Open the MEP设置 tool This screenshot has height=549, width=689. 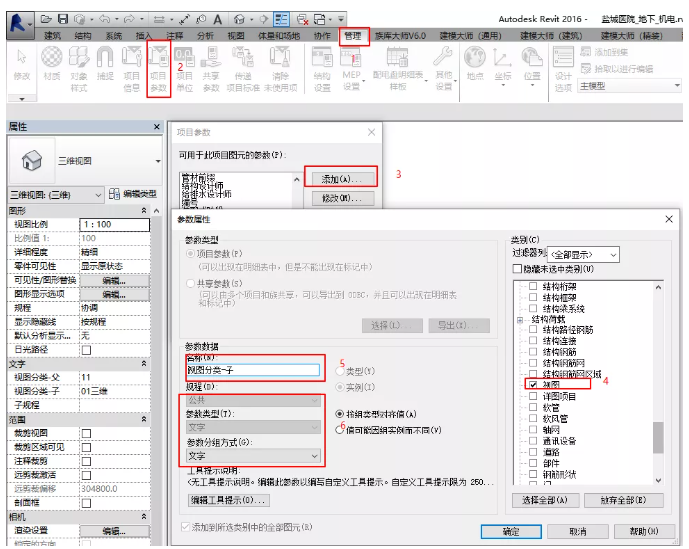click(351, 69)
